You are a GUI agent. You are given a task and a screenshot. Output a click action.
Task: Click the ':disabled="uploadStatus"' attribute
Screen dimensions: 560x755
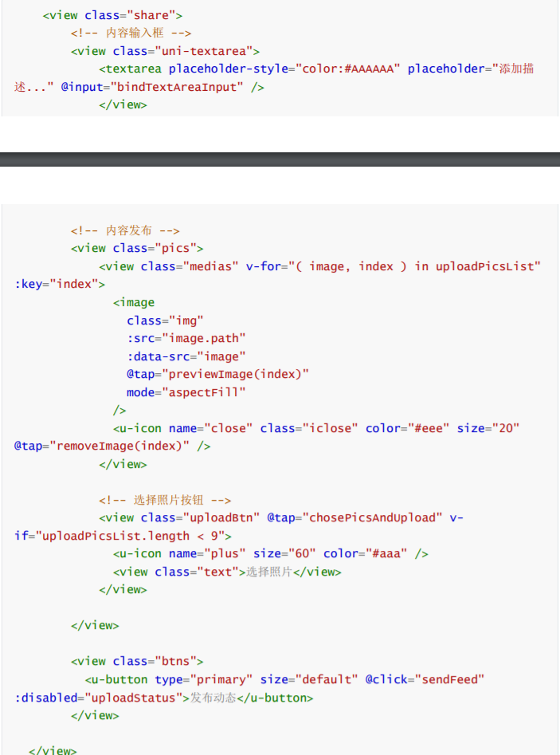(x=99, y=698)
